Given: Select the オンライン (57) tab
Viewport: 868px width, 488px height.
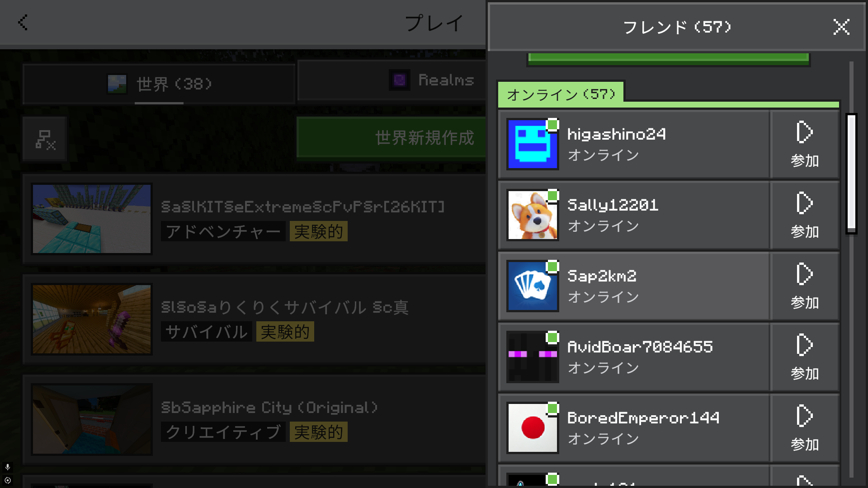Looking at the screenshot, I should [561, 94].
